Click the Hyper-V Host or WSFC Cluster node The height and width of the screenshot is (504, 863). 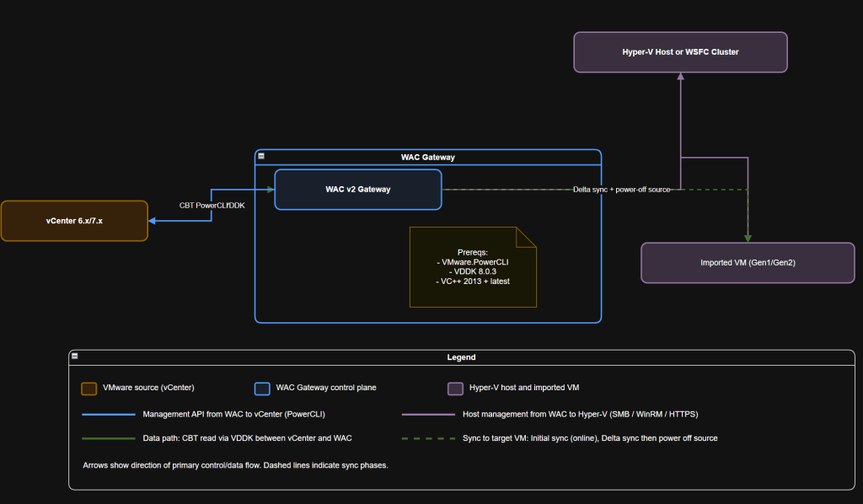click(x=680, y=51)
